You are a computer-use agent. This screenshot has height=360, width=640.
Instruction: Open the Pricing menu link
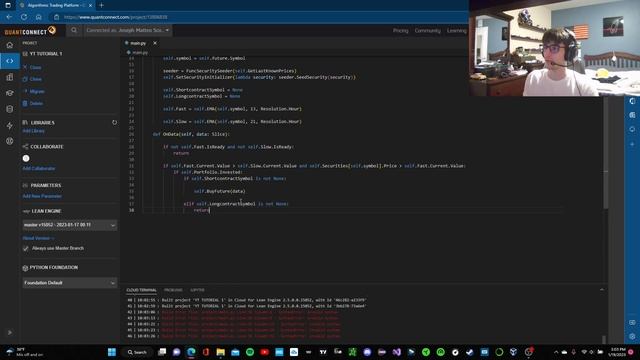tap(400, 31)
